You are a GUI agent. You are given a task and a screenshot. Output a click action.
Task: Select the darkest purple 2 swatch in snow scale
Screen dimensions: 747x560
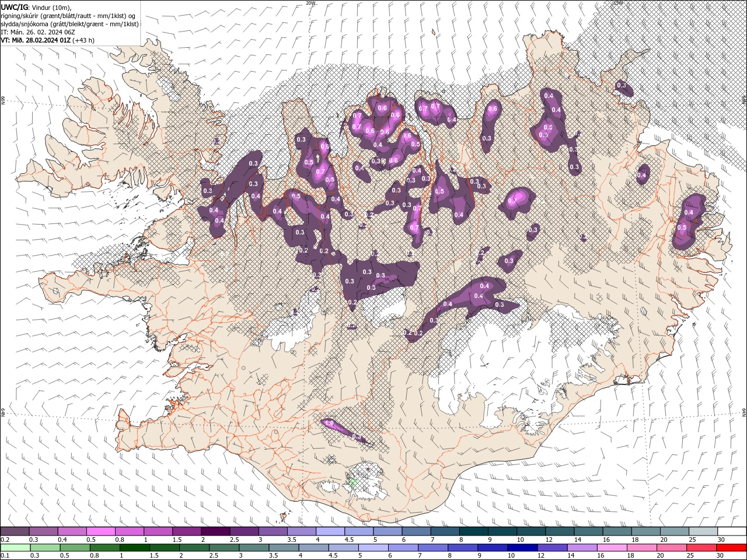pos(215,531)
